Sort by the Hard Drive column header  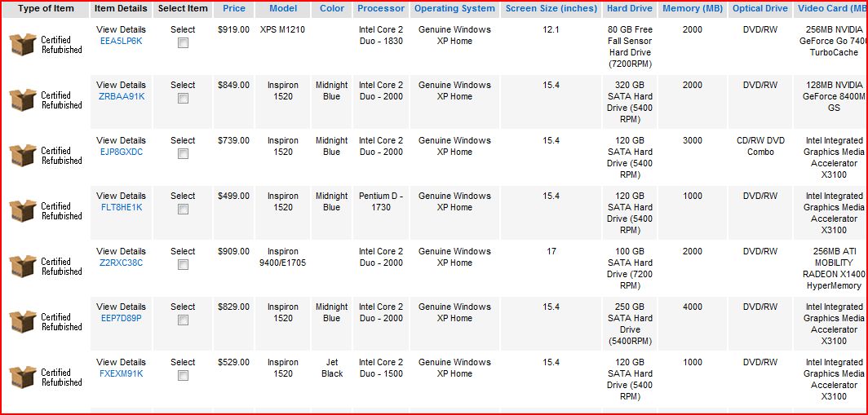630,8
